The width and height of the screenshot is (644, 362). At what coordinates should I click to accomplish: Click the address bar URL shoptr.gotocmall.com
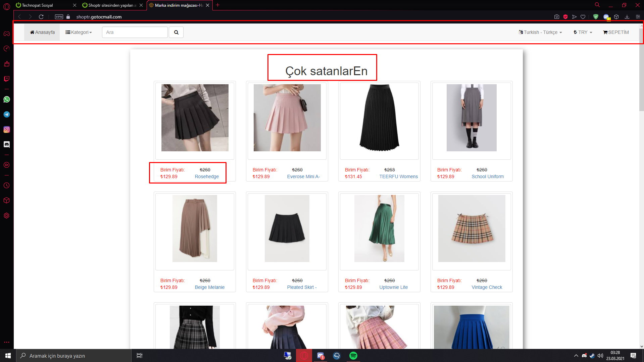click(x=99, y=17)
